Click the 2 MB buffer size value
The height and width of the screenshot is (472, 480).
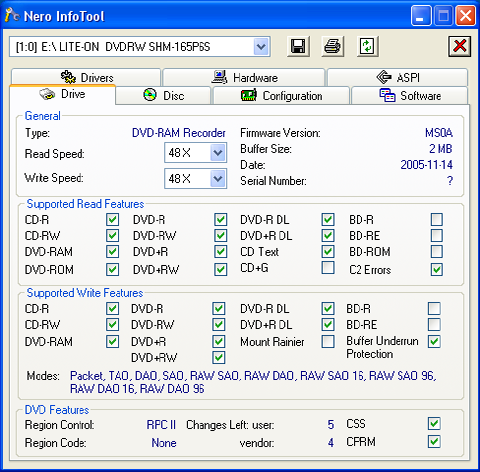pyautogui.click(x=440, y=149)
